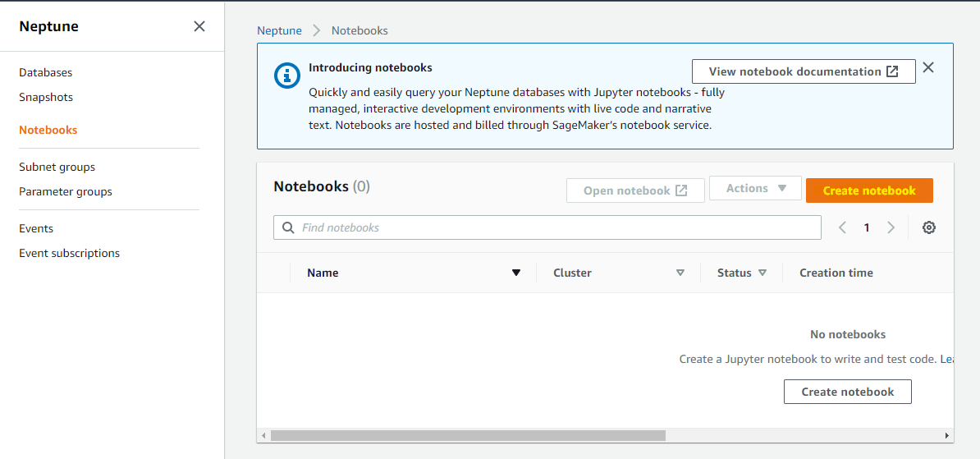This screenshot has width=980, height=459.
Task: Open Databases in sidebar
Action: click(46, 72)
